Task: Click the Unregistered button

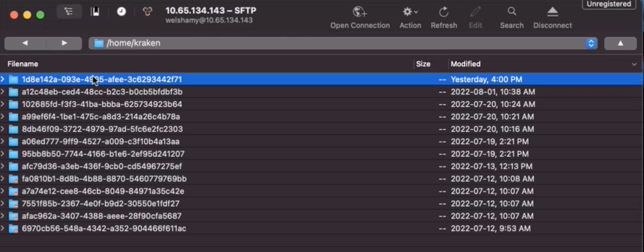Action: point(609,4)
